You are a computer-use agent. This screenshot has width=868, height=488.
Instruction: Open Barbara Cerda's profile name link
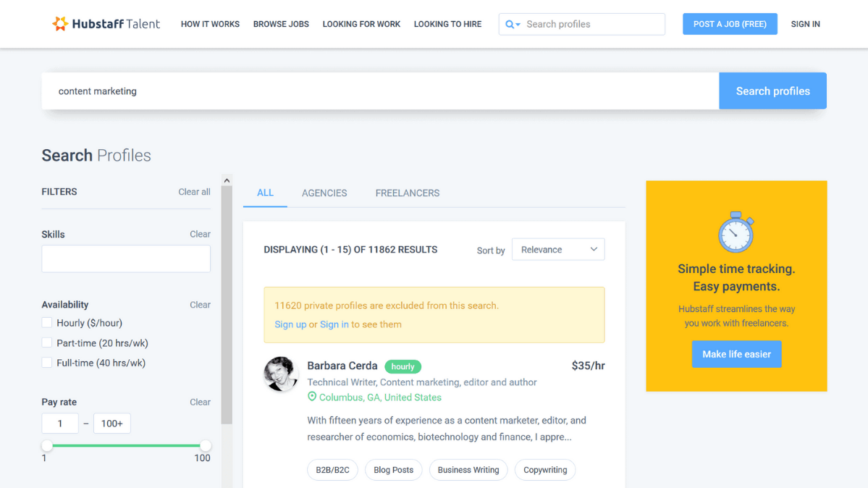pos(342,366)
